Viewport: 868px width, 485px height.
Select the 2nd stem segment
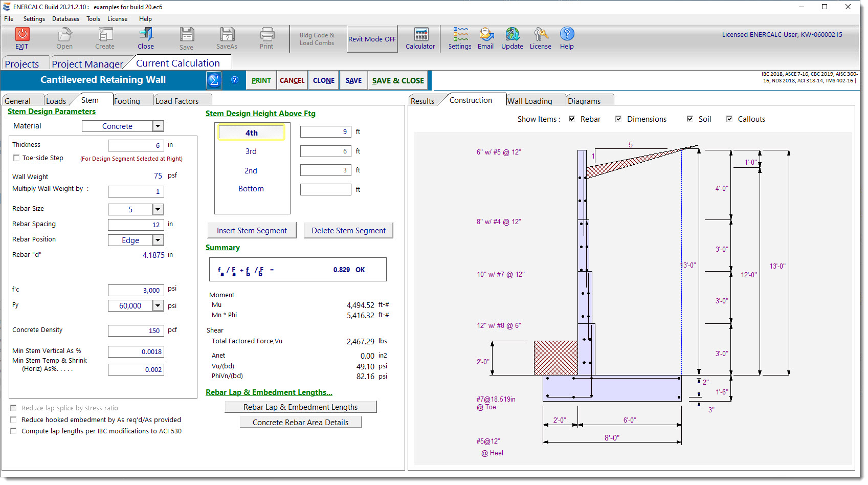[251, 171]
